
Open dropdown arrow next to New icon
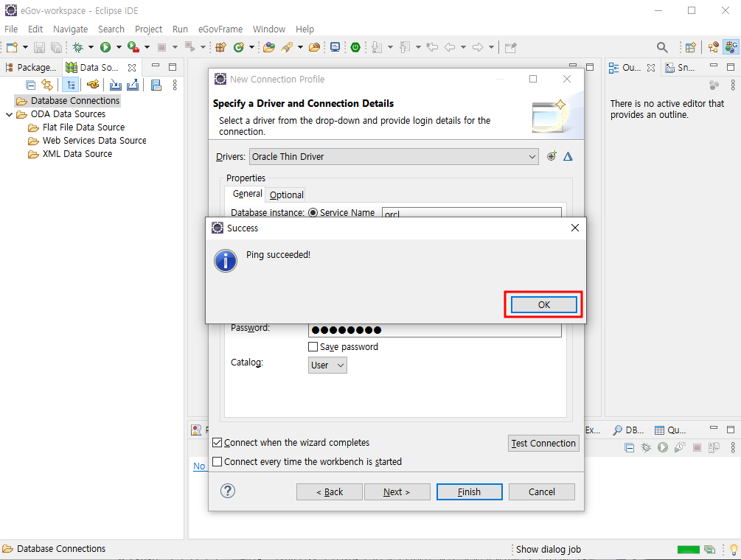click(x=26, y=47)
